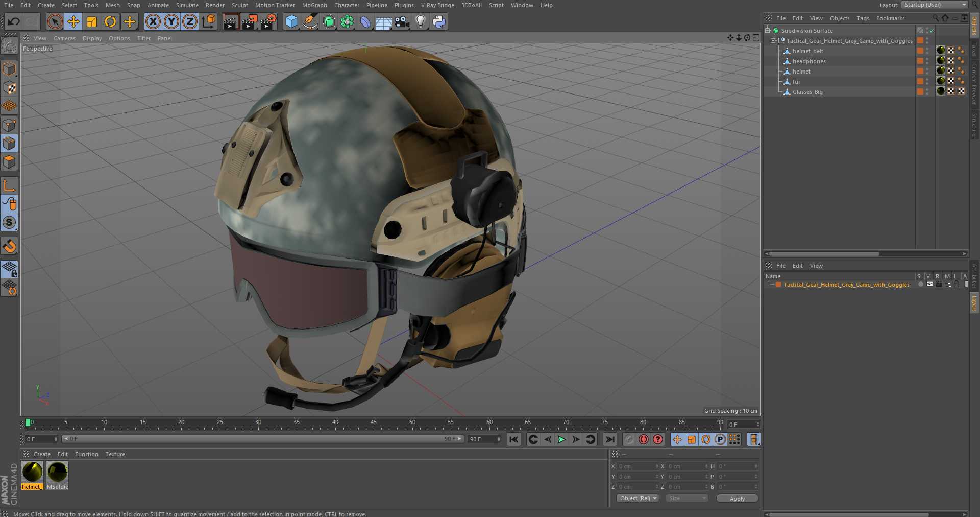Click timeline preview range slider
This screenshot has height=517, width=980.
263,439
